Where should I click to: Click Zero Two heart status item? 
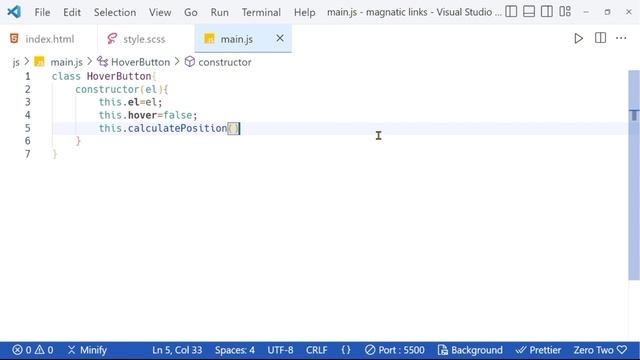tap(600, 350)
